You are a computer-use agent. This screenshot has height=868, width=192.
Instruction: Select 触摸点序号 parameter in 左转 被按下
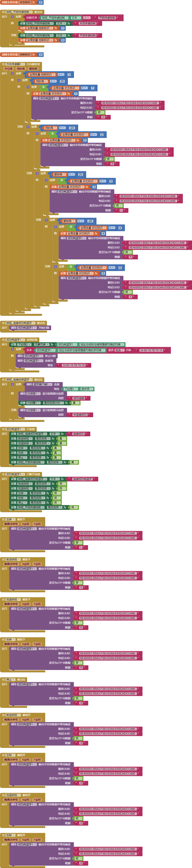(x=11, y=524)
